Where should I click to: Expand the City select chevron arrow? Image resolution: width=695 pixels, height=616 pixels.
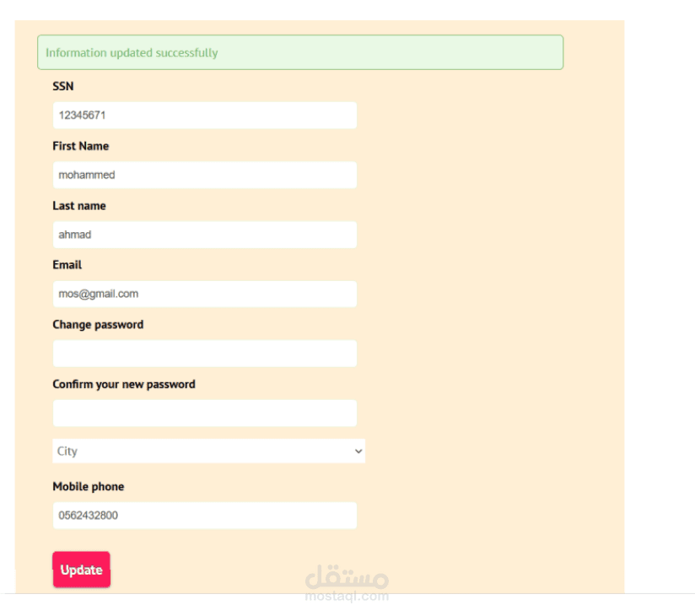[x=358, y=451]
